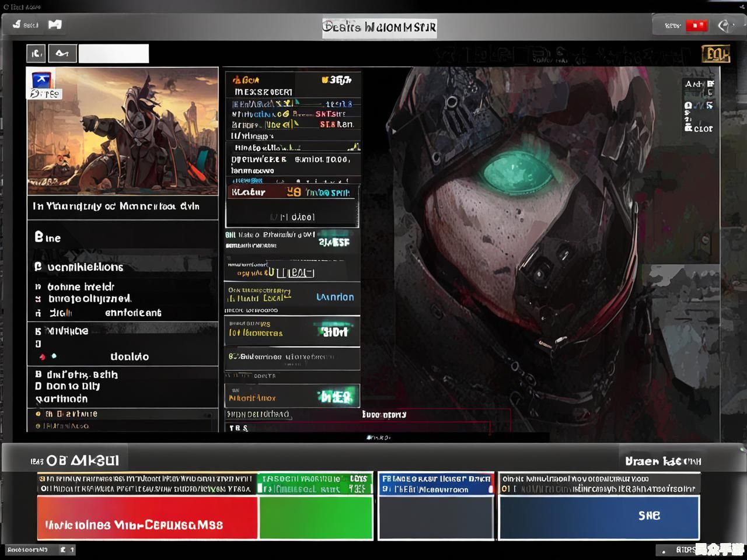Click the first small square button above artwork
Screen dimensions: 747x560
tap(36, 54)
